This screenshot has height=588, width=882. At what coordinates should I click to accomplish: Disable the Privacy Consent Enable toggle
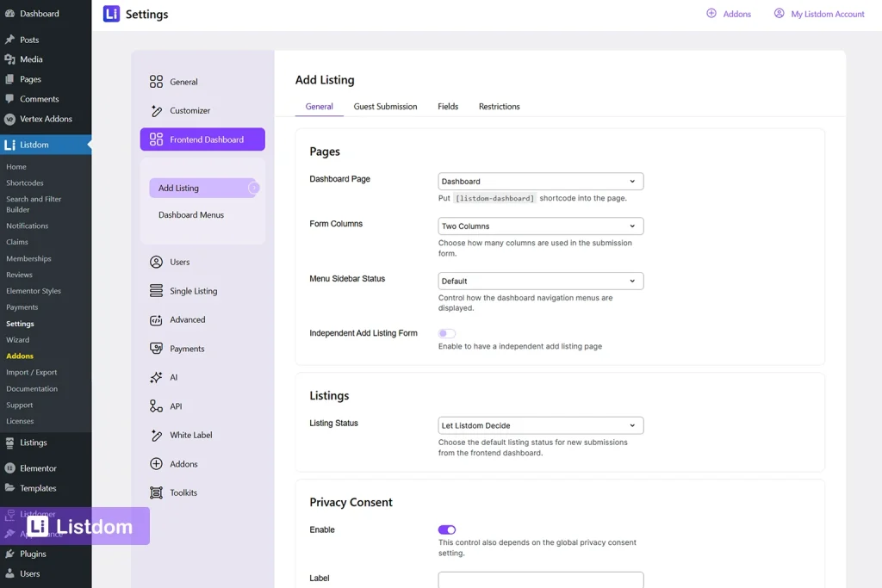pyautogui.click(x=446, y=529)
